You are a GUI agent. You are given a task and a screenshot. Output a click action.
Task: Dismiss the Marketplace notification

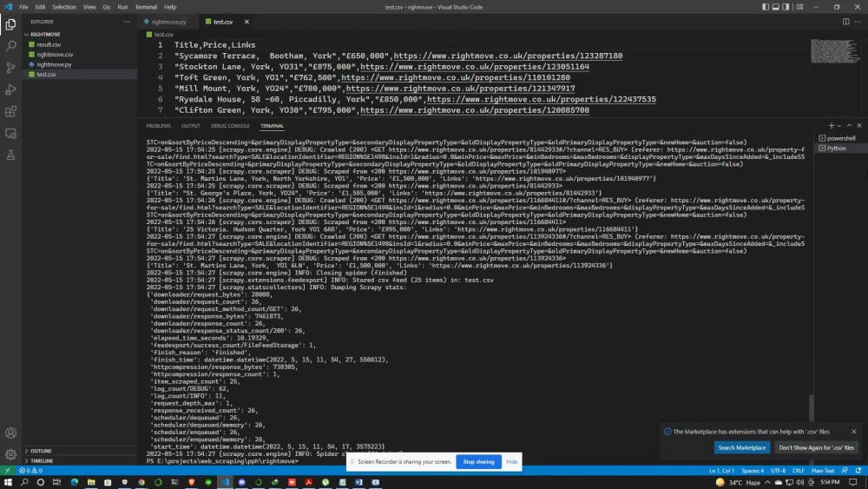[x=853, y=432]
